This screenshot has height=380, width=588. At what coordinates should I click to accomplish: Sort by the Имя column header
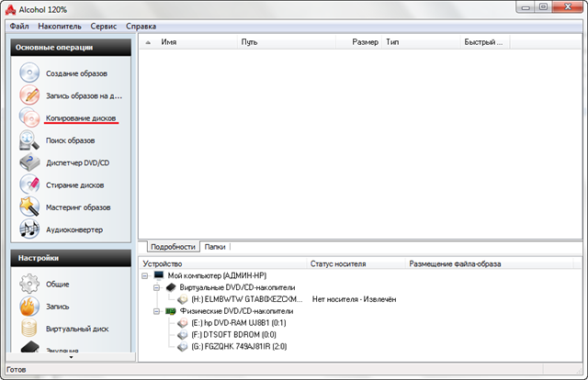(198, 42)
